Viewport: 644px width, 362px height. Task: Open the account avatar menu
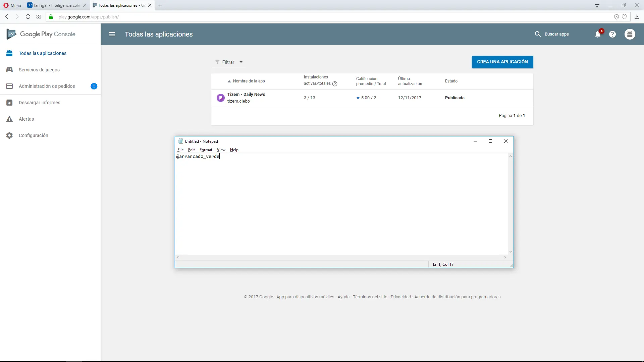630,34
